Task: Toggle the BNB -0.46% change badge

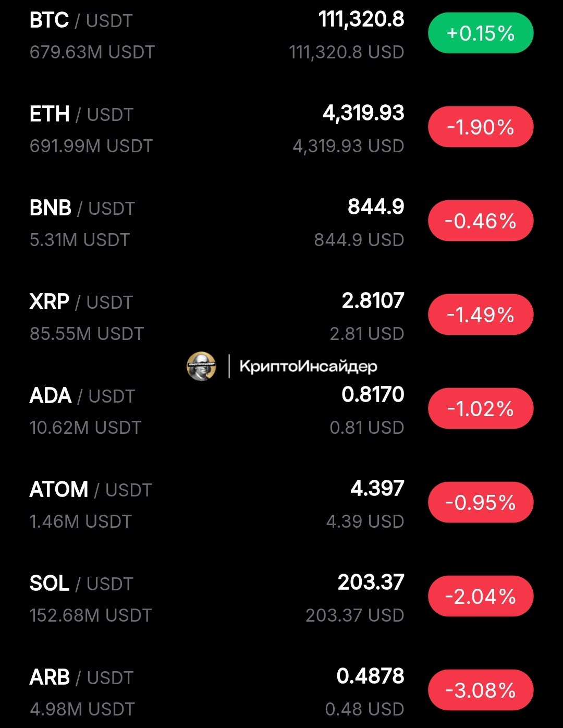Action: coord(481,221)
